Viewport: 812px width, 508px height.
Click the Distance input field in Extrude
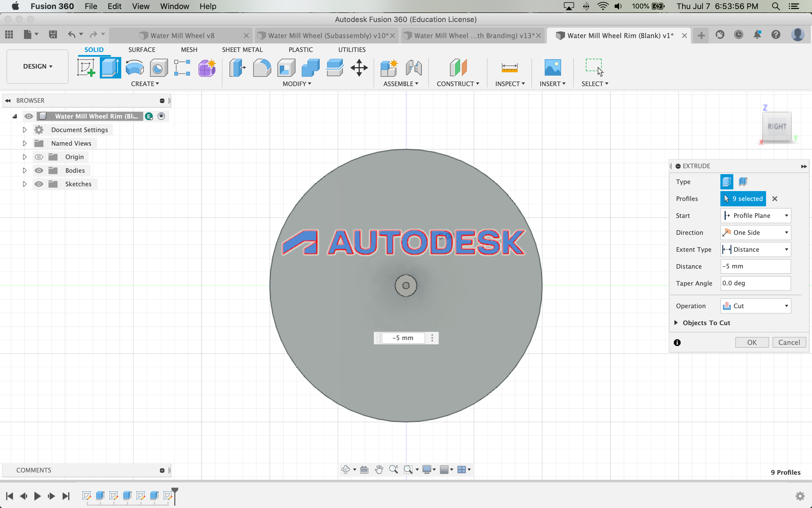pyautogui.click(x=755, y=266)
